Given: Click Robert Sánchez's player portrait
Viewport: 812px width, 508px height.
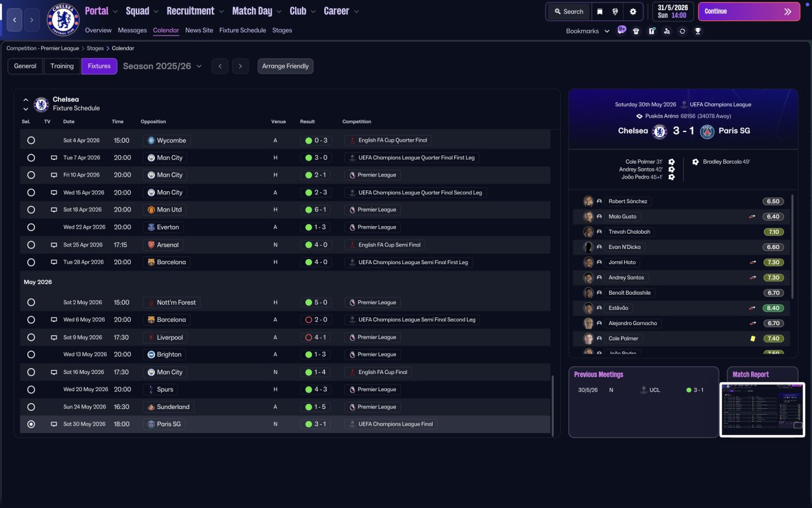Looking at the screenshot, I should tap(588, 201).
